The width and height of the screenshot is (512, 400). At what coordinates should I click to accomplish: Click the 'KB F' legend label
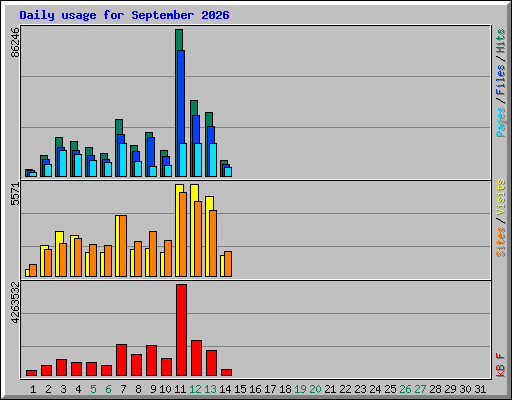(x=500, y=365)
